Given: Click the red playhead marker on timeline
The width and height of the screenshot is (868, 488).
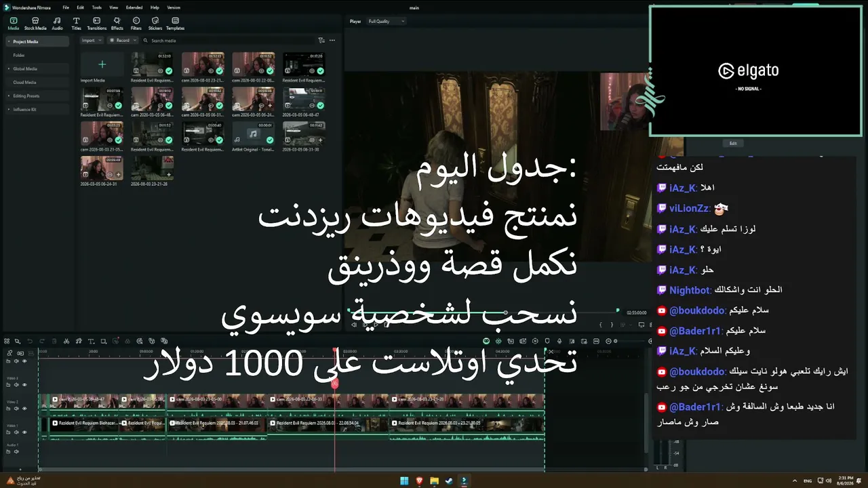Looking at the screenshot, I should click(334, 384).
